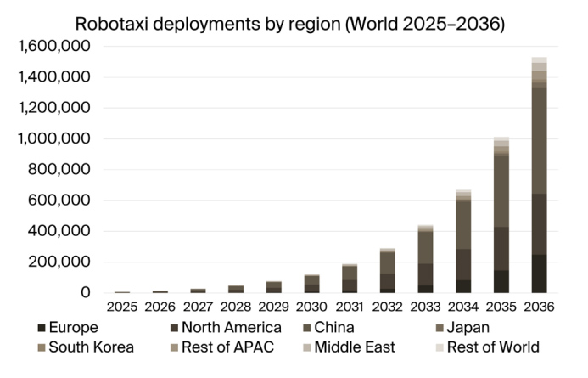Click the 1,200,000 y-axis label

click(x=55, y=108)
